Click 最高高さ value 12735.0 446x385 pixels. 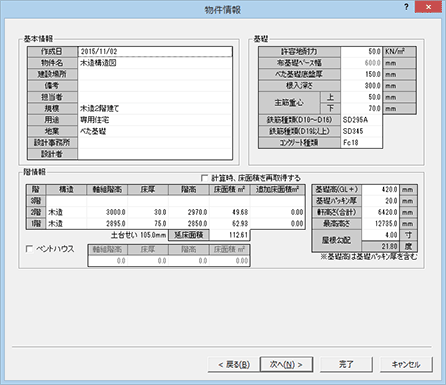[380, 224]
